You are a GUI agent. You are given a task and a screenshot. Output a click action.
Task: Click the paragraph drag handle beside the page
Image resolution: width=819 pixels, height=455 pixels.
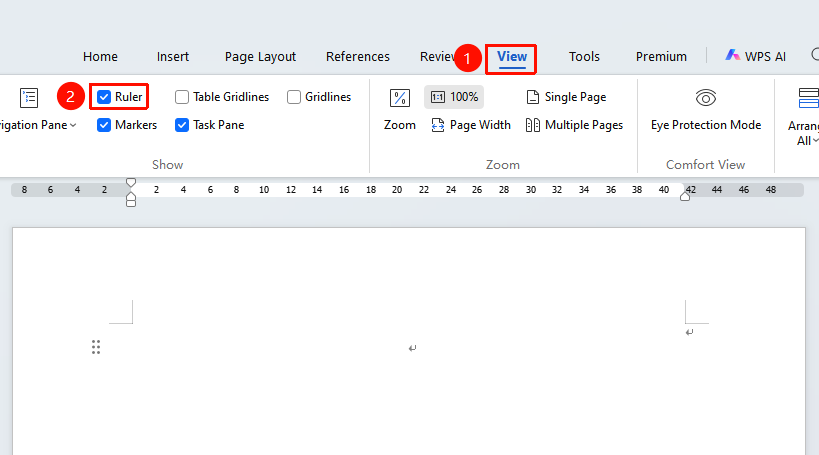[x=96, y=347]
